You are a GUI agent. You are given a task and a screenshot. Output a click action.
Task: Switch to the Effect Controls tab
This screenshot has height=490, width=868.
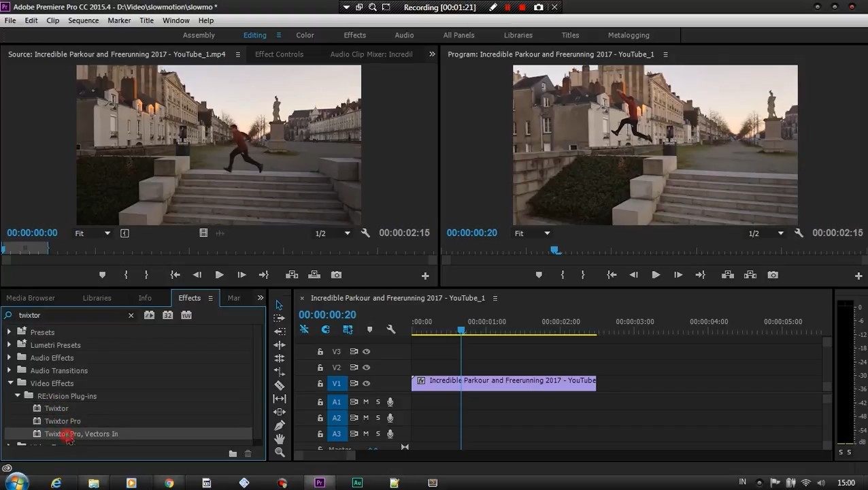pyautogui.click(x=279, y=54)
